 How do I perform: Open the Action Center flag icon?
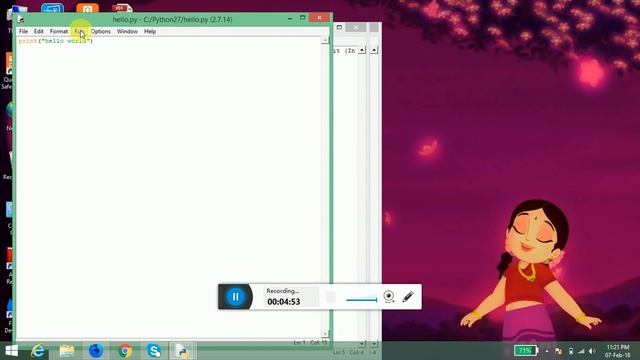click(x=558, y=351)
